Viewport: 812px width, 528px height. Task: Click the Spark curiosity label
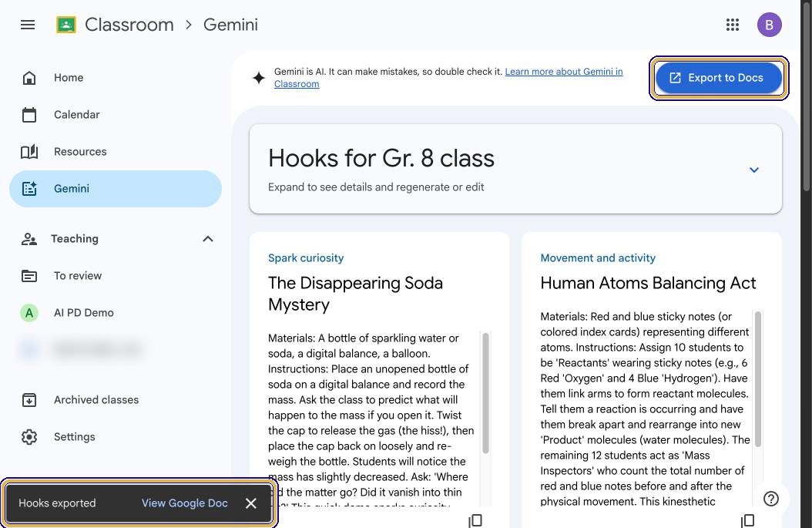(x=306, y=258)
